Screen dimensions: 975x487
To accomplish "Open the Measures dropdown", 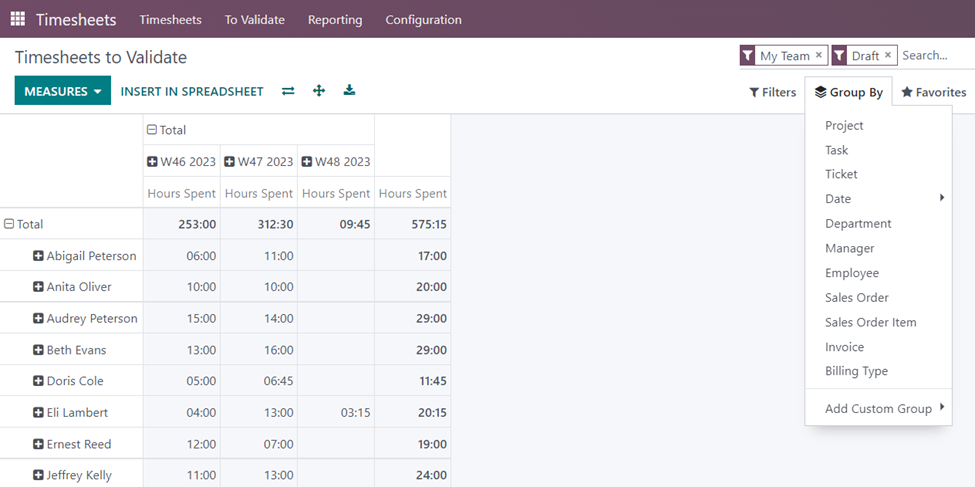I will (62, 91).
